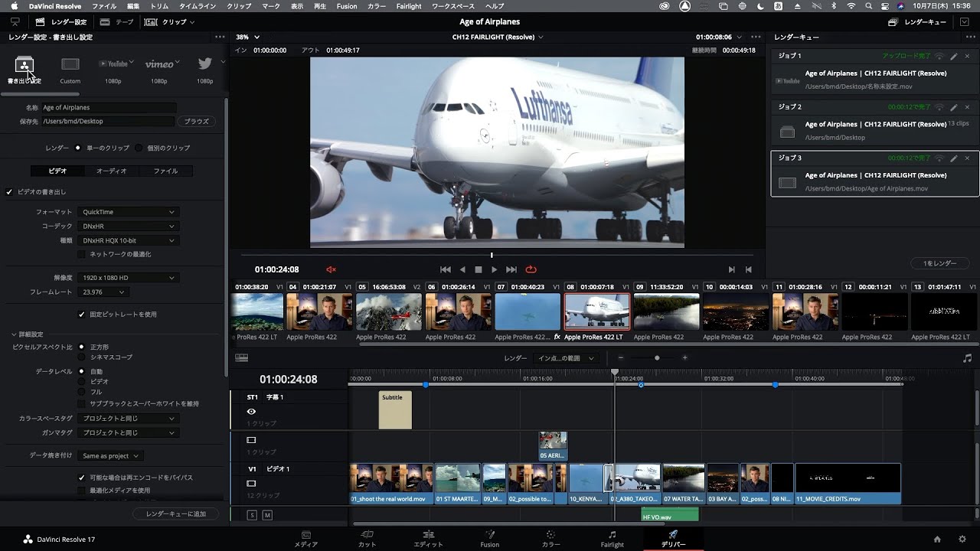
Task: Open the ワークスペース menu
Action: [455, 6]
